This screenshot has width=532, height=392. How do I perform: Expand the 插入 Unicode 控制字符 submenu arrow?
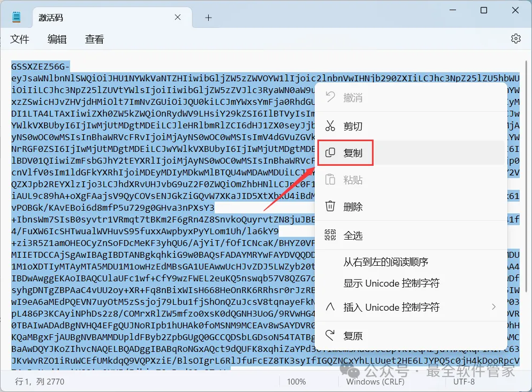click(493, 307)
